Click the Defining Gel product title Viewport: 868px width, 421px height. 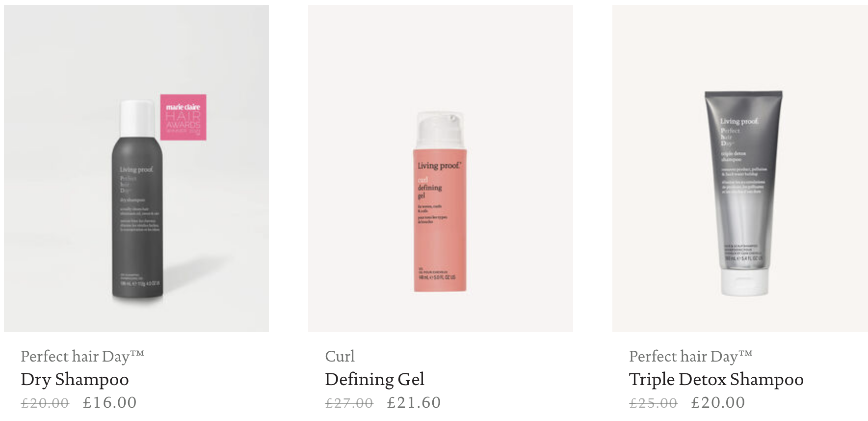pyautogui.click(x=374, y=379)
